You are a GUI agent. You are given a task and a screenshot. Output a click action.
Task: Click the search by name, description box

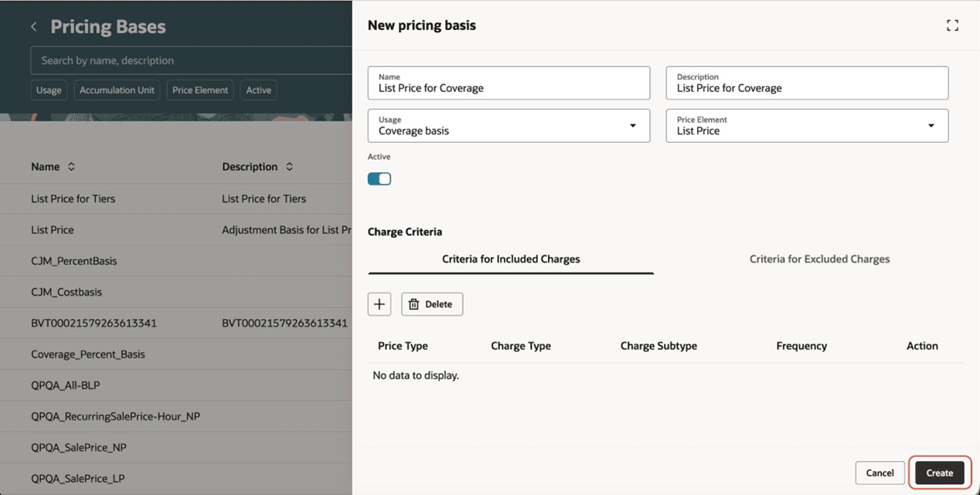(x=191, y=60)
